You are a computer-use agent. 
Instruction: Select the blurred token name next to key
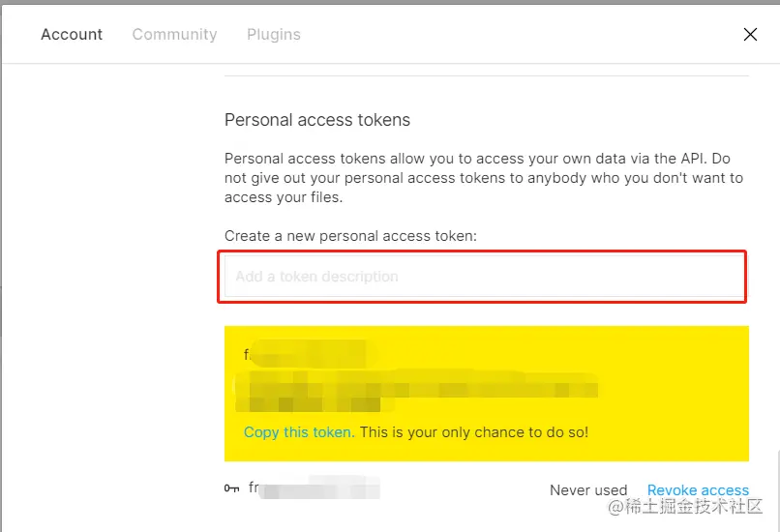315,488
